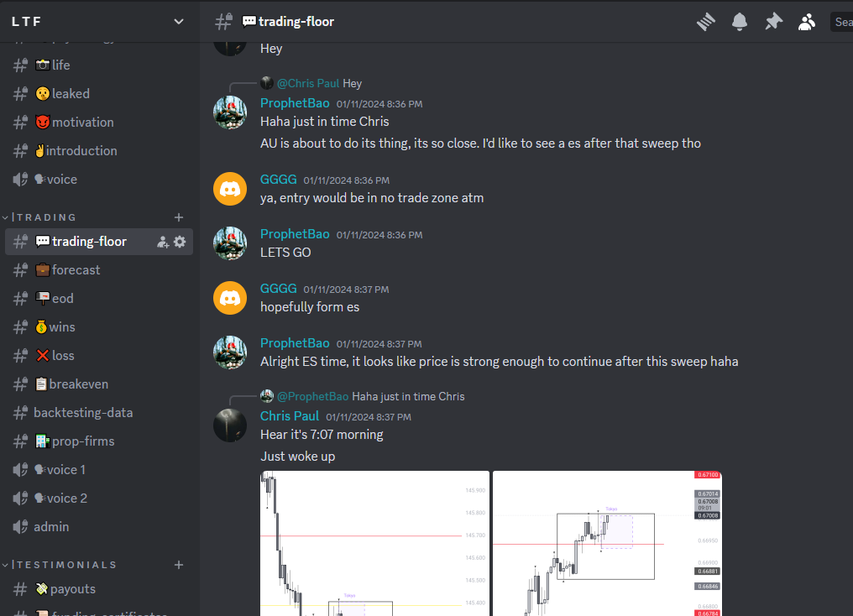The height and width of the screenshot is (616, 853).
Task: Show pinned messages via pin icon
Action: click(773, 22)
